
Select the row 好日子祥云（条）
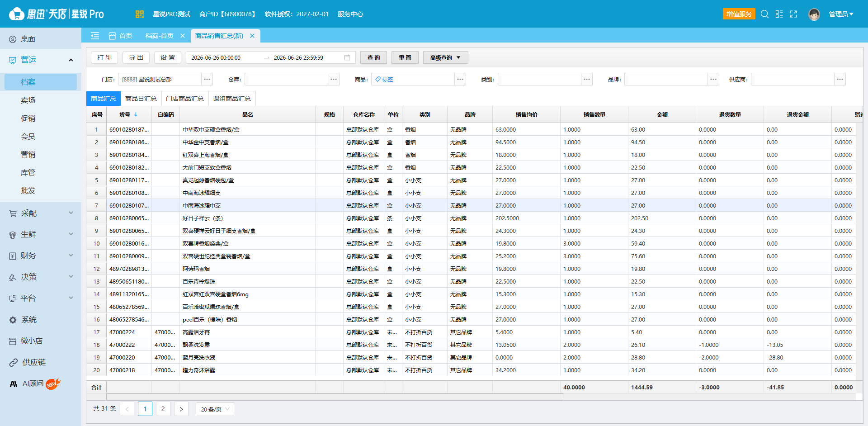pyautogui.click(x=470, y=218)
